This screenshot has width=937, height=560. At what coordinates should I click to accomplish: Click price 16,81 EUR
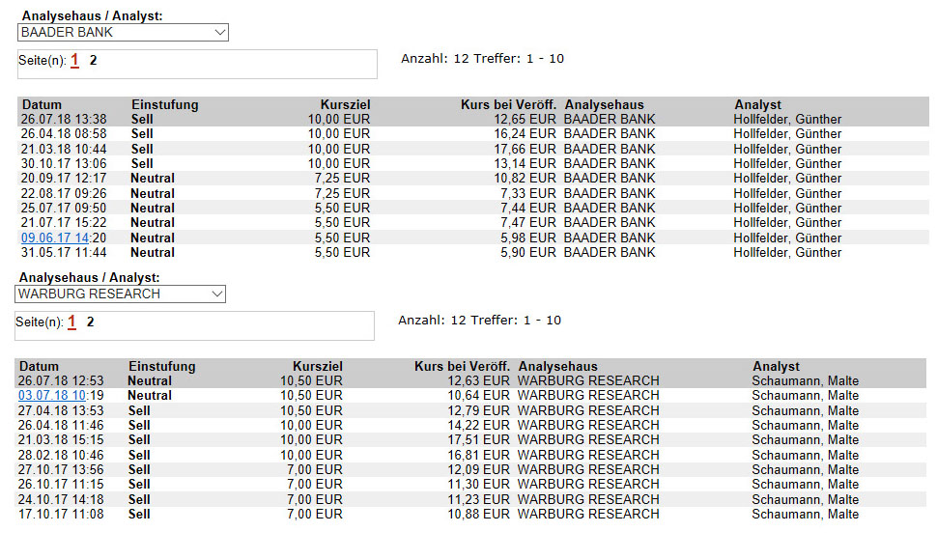[x=479, y=455]
